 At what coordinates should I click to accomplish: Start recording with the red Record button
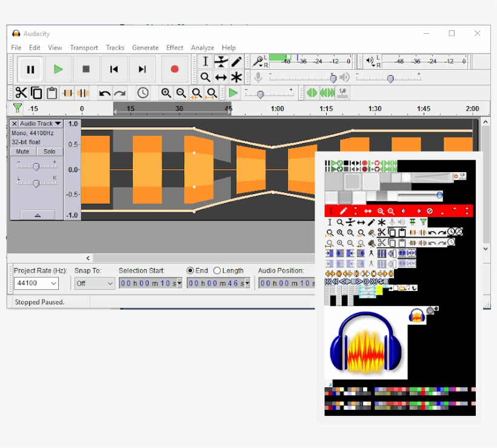[175, 69]
